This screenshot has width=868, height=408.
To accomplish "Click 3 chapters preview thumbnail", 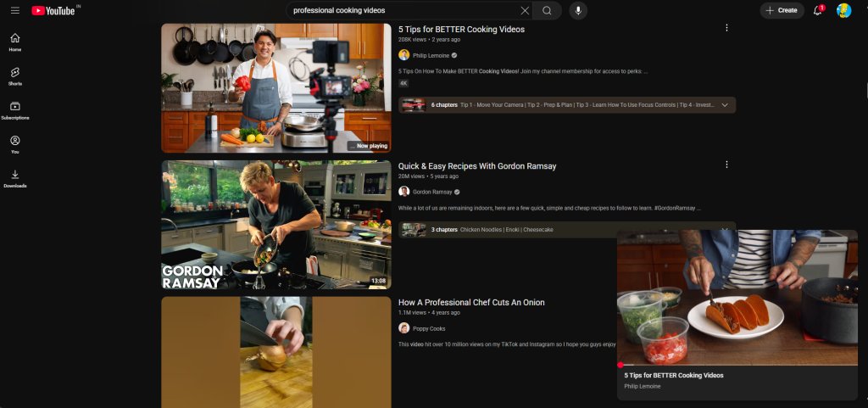I will [414, 230].
